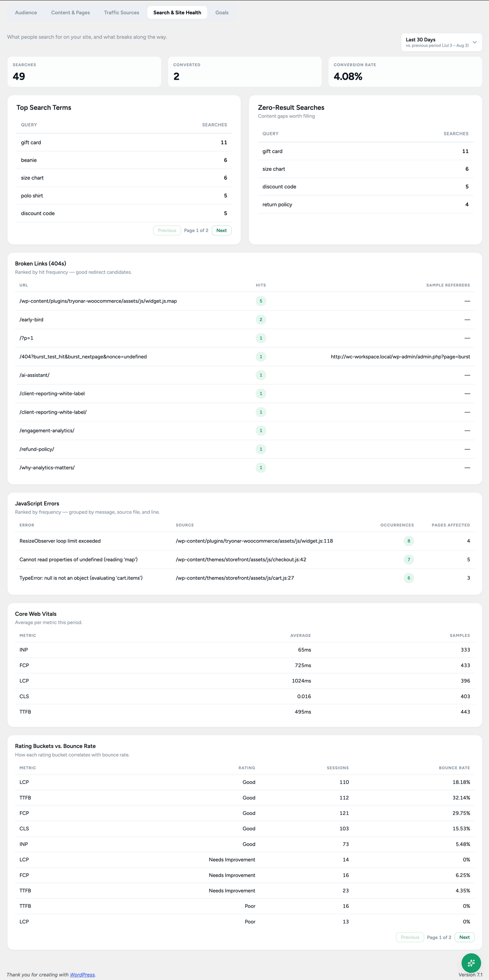
Task: Click the ResizeObserver loop limit exceeded error
Action: click(x=60, y=541)
